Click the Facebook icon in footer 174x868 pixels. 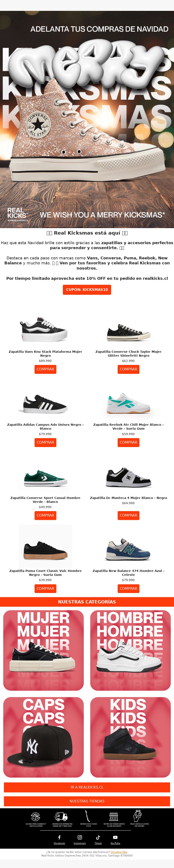point(59,837)
